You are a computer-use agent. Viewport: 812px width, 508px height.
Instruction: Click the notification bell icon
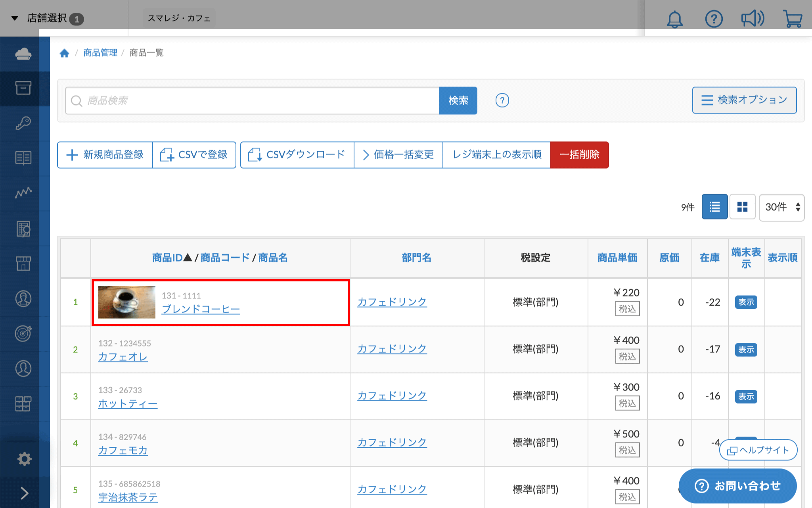pos(674,19)
